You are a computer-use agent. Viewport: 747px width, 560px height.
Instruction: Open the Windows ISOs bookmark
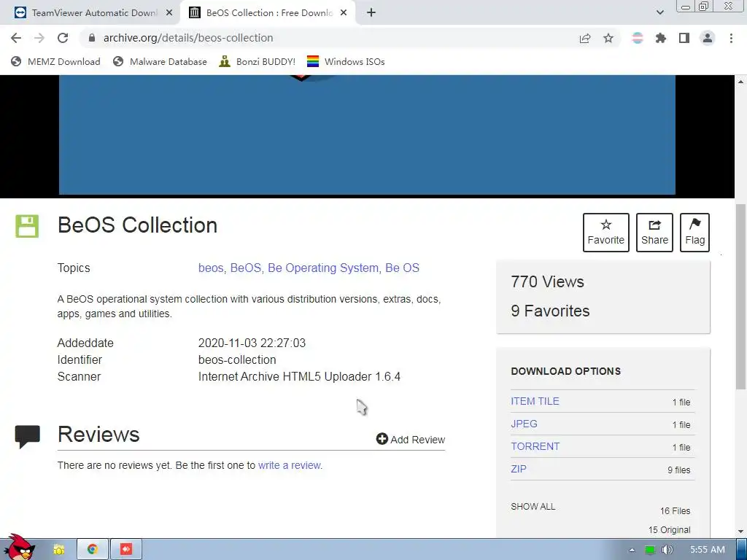pos(346,61)
